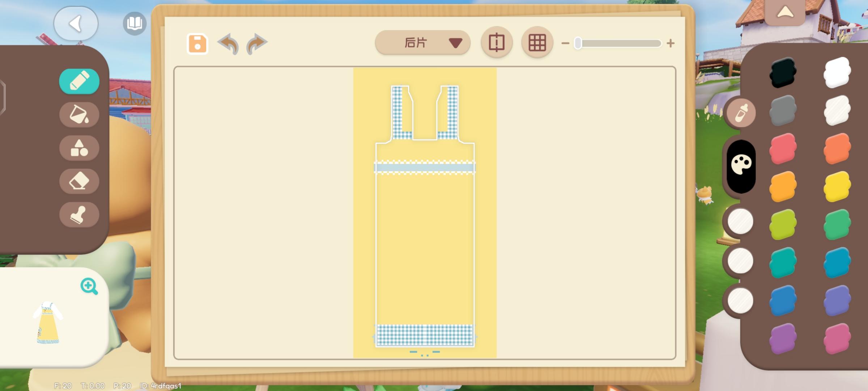Open the 后片 pattern piece dropdown
Image resolution: width=868 pixels, height=391 pixels.
[x=422, y=43]
